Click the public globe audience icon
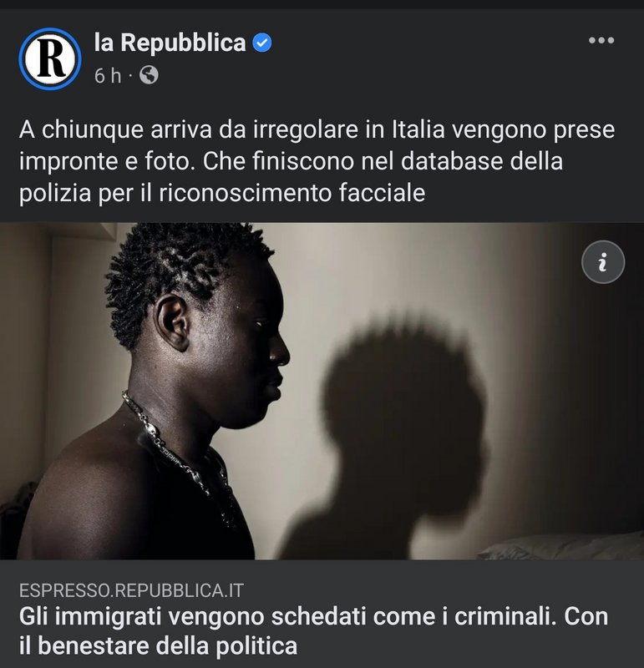Screen dimensions: 644x668 [149, 75]
